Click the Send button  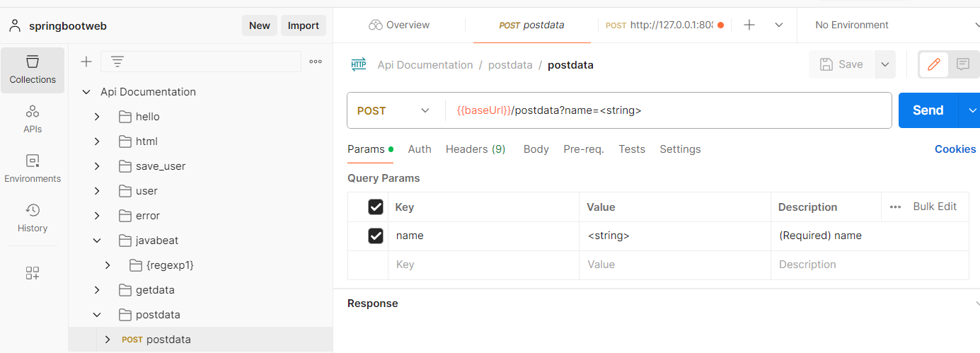click(x=928, y=110)
